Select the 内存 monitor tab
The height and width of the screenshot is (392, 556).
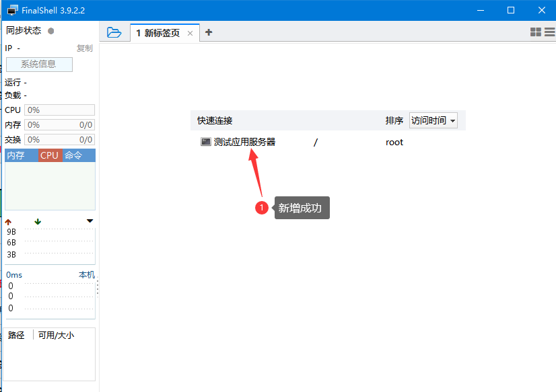(x=18, y=155)
